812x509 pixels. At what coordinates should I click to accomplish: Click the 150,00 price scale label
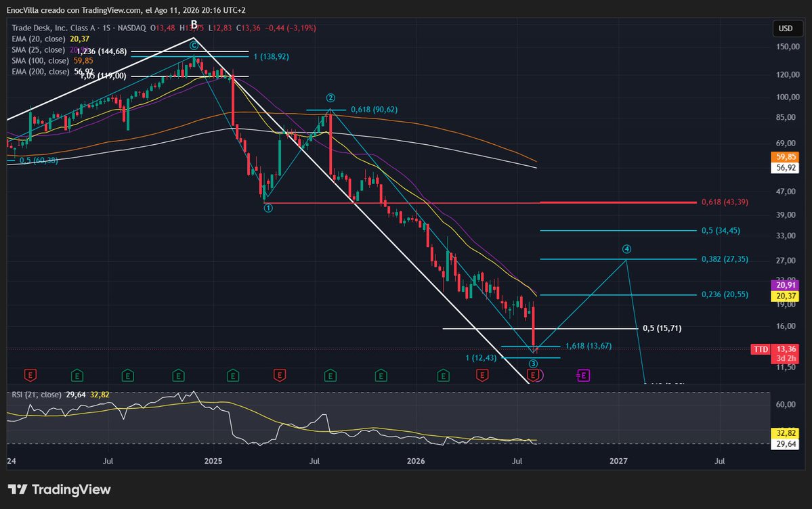pos(788,47)
